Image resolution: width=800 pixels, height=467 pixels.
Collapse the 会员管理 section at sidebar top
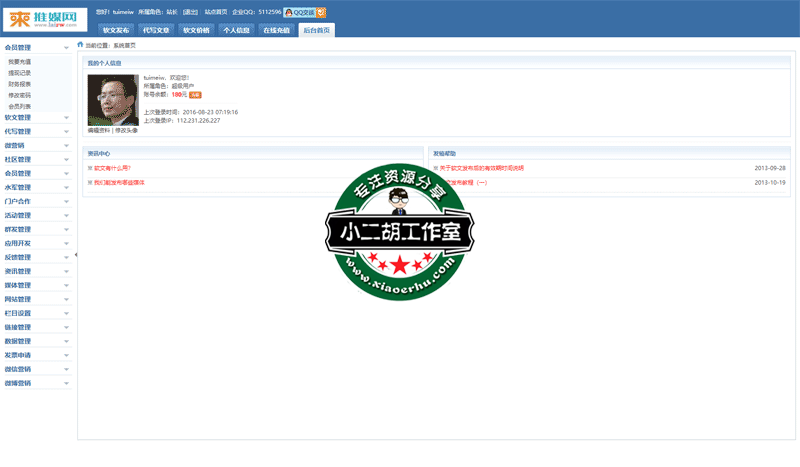coord(66,47)
